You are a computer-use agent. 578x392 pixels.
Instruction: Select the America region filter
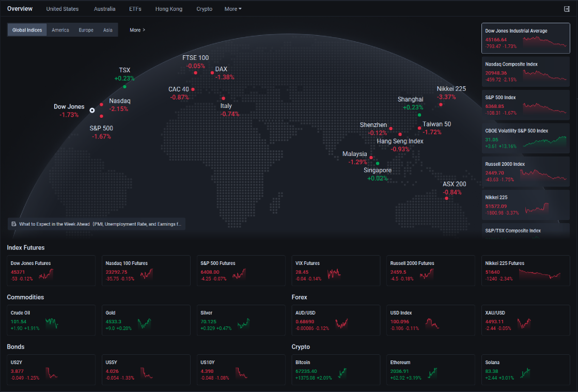60,30
